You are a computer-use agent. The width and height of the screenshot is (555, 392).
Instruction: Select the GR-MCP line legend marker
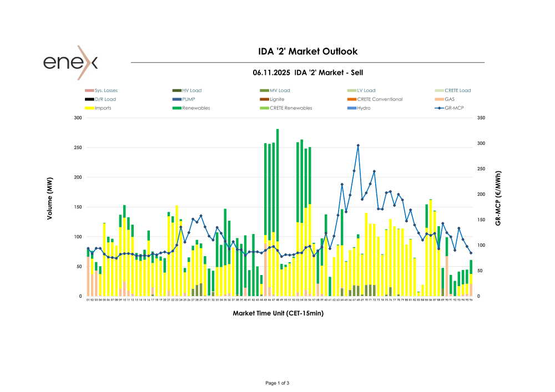coord(439,108)
